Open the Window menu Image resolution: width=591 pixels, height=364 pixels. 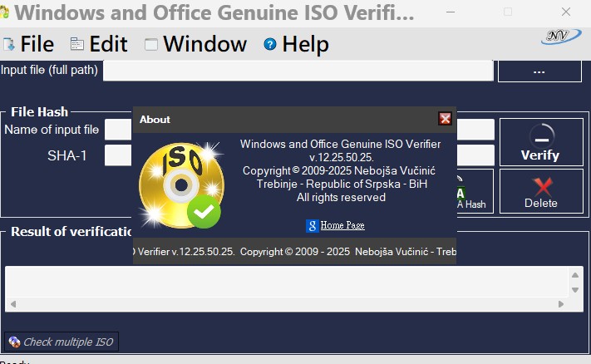[196, 44]
